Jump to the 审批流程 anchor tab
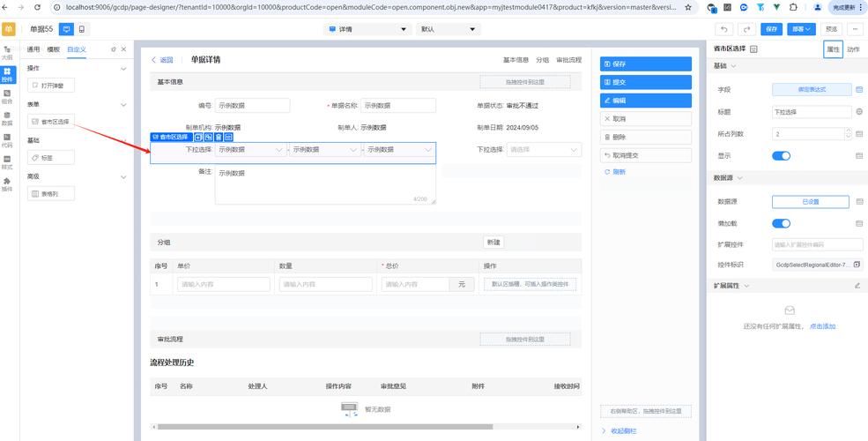 pos(568,60)
